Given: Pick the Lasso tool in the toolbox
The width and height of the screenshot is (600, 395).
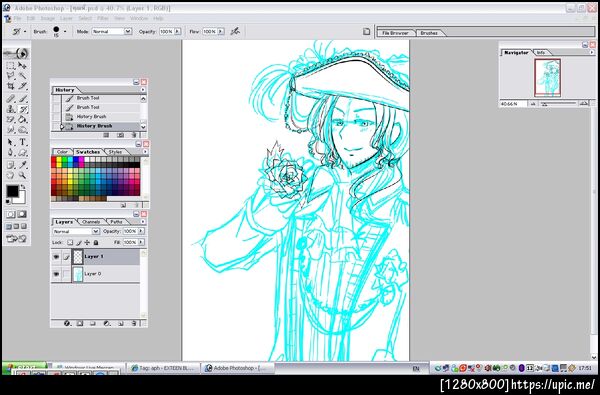Looking at the screenshot, I should 11,76.
